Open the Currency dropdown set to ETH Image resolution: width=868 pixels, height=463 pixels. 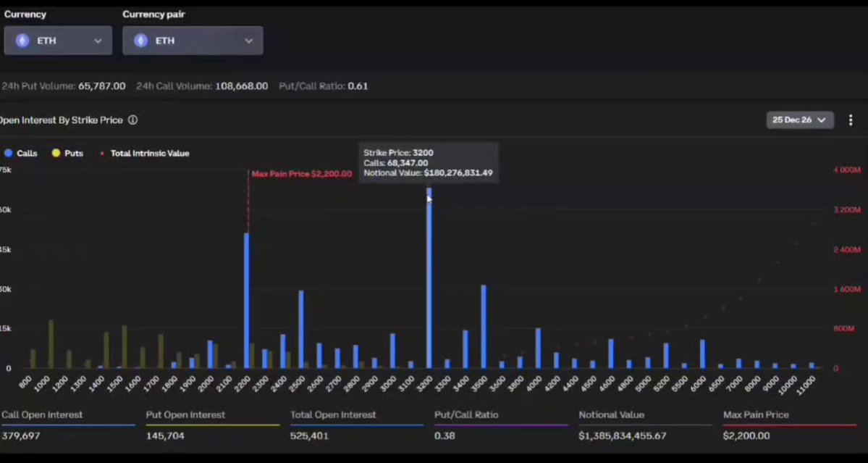(58, 41)
